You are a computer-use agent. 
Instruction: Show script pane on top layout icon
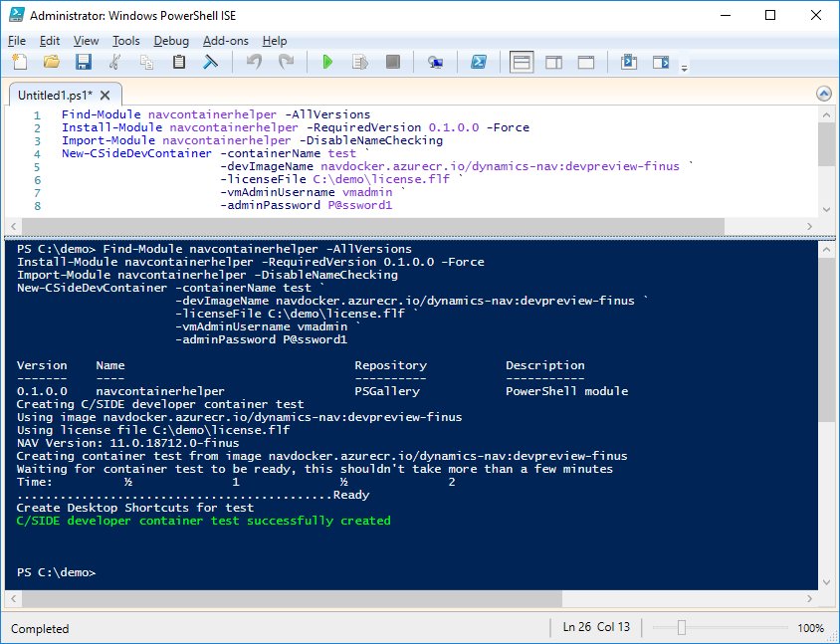click(x=522, y=62)
